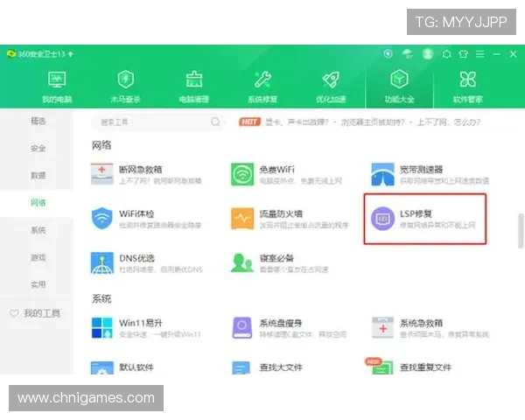Click the LSP修复 title text
This screenshot has height=420, width=525.
pos(416,213)
